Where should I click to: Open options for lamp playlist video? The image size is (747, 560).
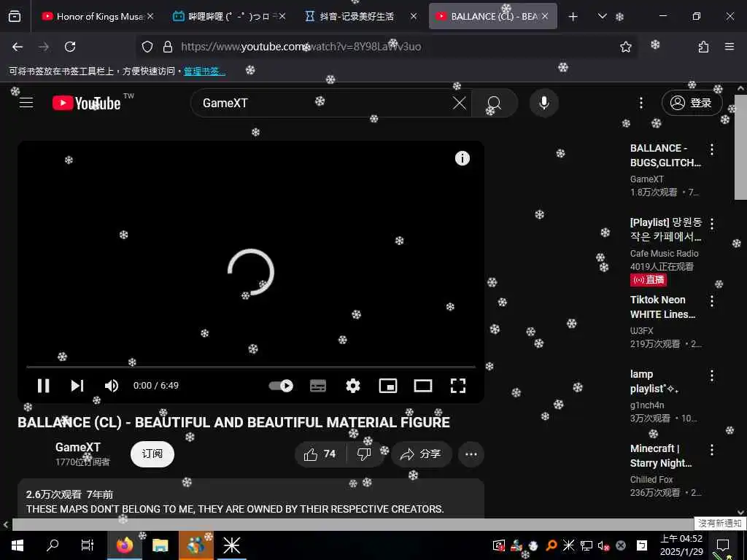tap(712, 376)
